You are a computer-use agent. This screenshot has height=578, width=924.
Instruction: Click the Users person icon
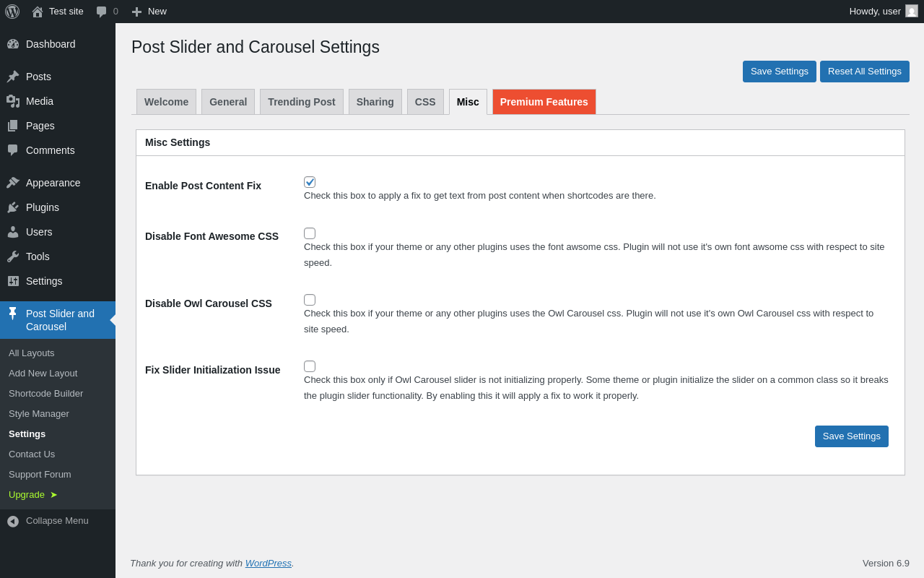click(x=13, y=232)
